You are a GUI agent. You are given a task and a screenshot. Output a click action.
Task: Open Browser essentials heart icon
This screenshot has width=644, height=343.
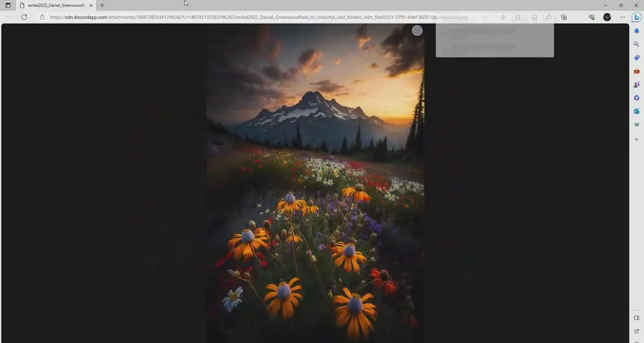click(592, 17)
